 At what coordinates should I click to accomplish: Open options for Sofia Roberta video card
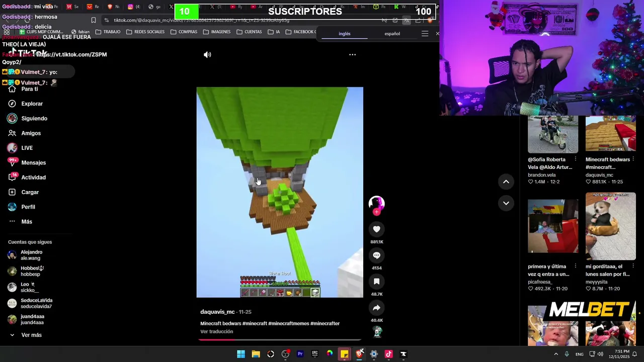click(x=575, y=159)
